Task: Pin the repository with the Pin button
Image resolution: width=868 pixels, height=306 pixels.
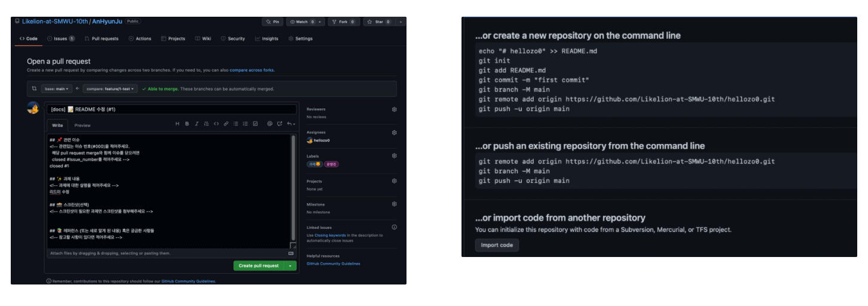Action: [273, 22]
